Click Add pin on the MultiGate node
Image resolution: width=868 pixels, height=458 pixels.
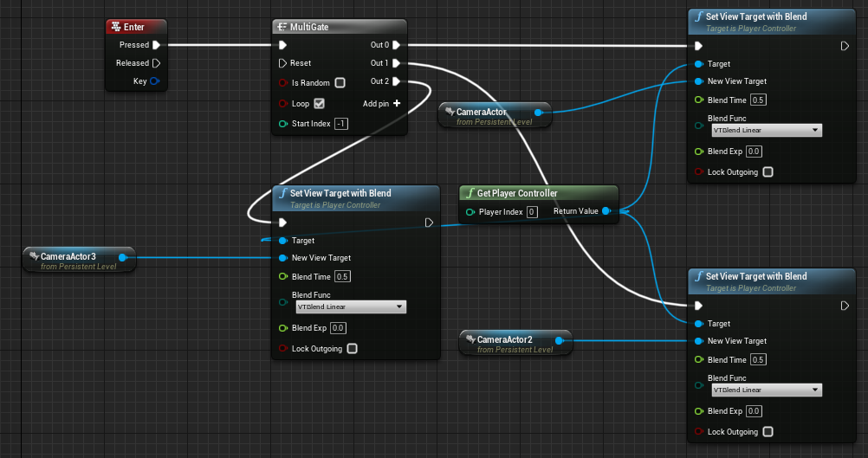[381, 103]
